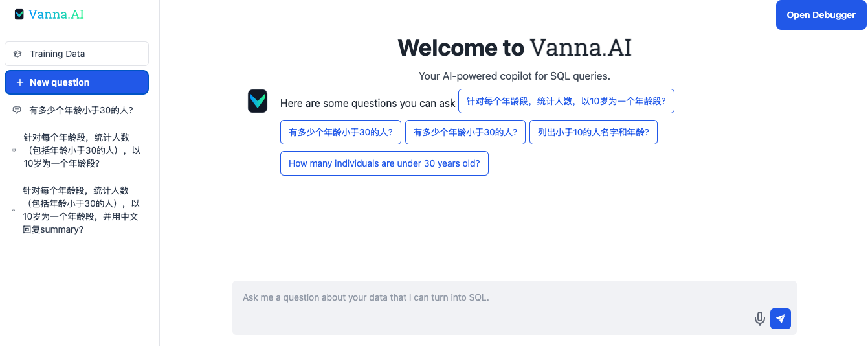The height and width of the screenshot is (346, 868).
Task: Choose suggested question 针对每个年龄段,统计人数
Action: (x=566, y=101)
